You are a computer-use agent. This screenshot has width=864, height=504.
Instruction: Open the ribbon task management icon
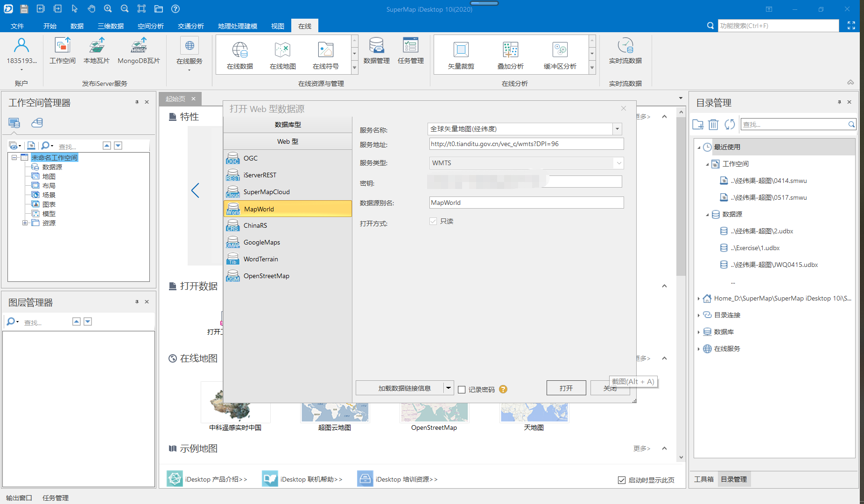pyautogui.click(x=411, y=45)
